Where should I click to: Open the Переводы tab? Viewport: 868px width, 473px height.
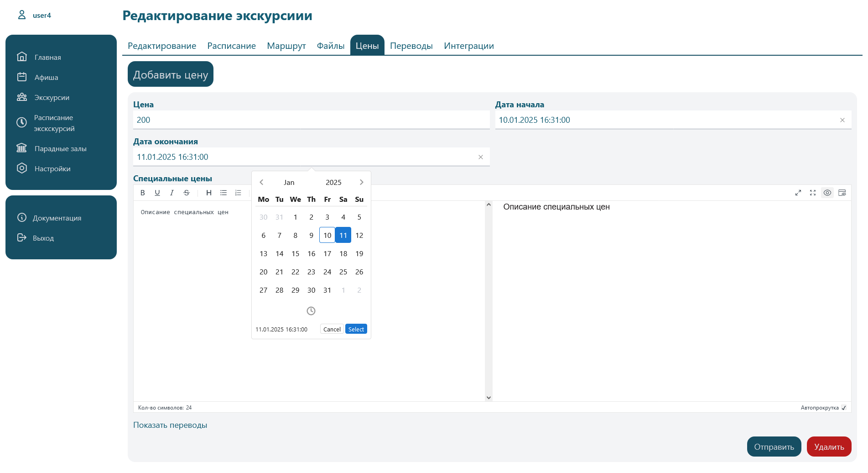(411, 46)
